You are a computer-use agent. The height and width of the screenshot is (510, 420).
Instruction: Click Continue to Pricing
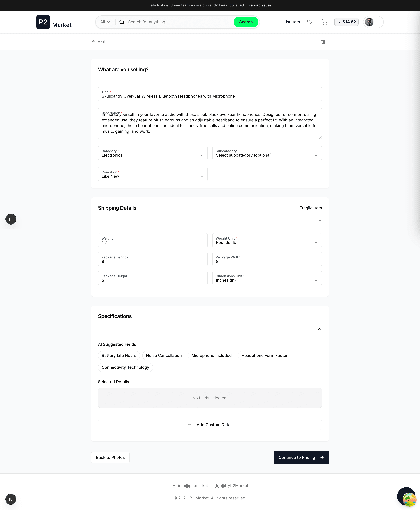pyautogui.click(x=301, y=457)
